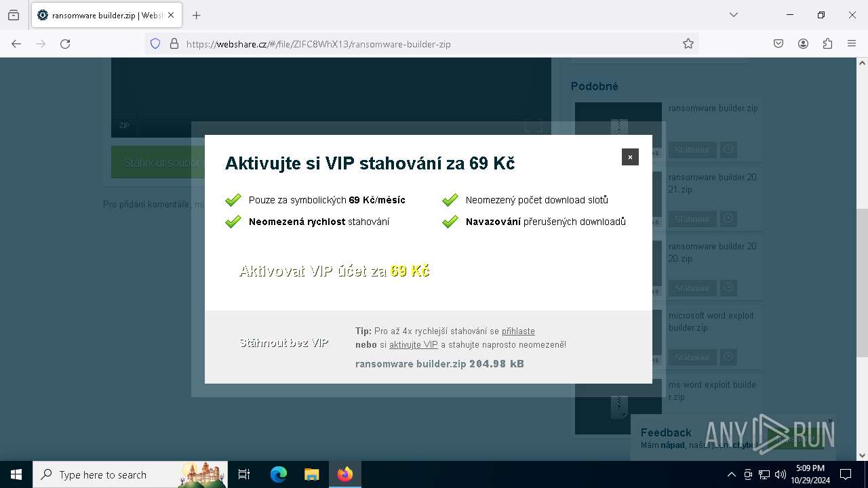Click file size text ransomware builder.zip 204.98 kB
The height and width of the screenshot is (488, 868).
pyautogui.click(x=439, y=364)
